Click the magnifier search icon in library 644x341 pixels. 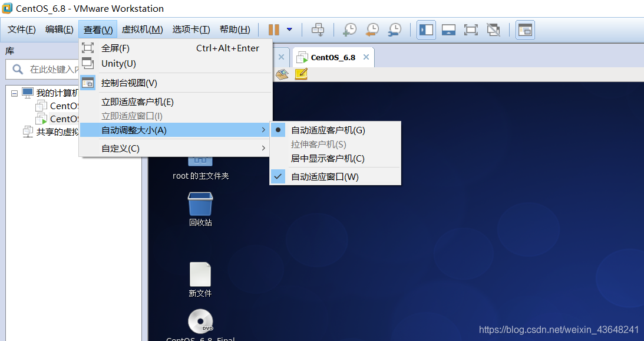pos(18,69)
